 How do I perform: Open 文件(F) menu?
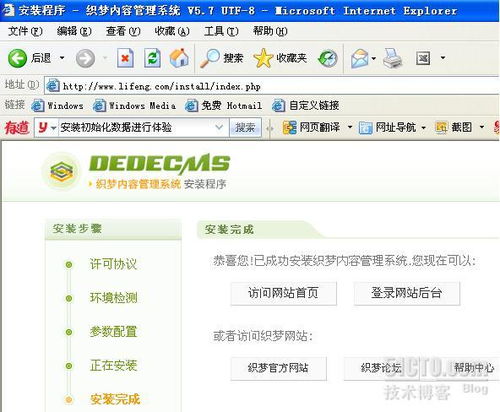pyautogui.click(x=25, y=31)
